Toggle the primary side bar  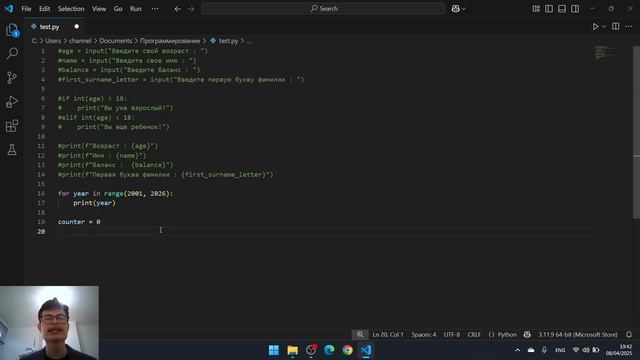pyautogui.click(x=549, y=9)
